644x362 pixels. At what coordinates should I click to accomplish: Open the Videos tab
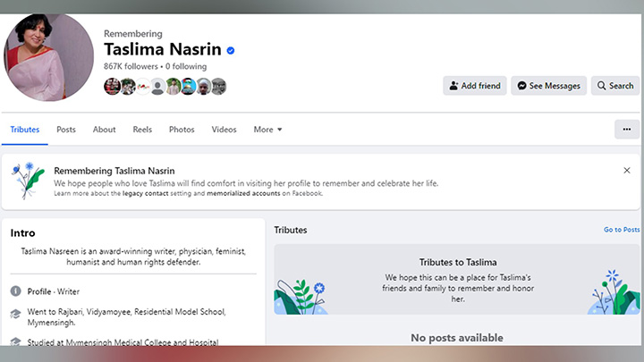tap(224, 130)
